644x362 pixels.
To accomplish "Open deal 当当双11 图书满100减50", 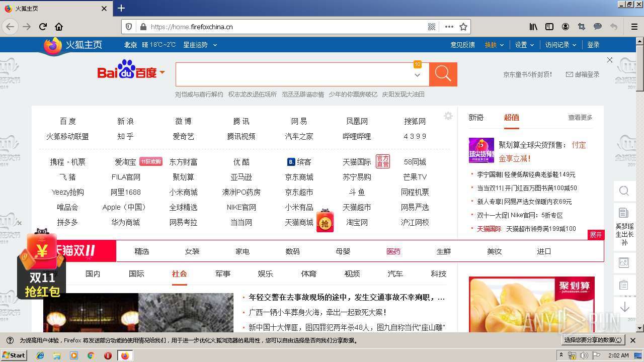I will [x=527, y=188].
